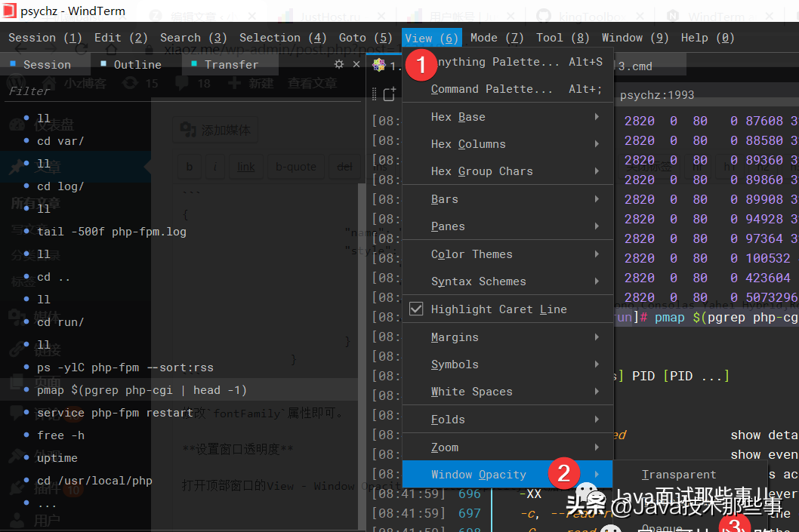The height and width of the screenshot is (532, 799).
Task: Open the Edit menu
Action: tap(121, 38)
